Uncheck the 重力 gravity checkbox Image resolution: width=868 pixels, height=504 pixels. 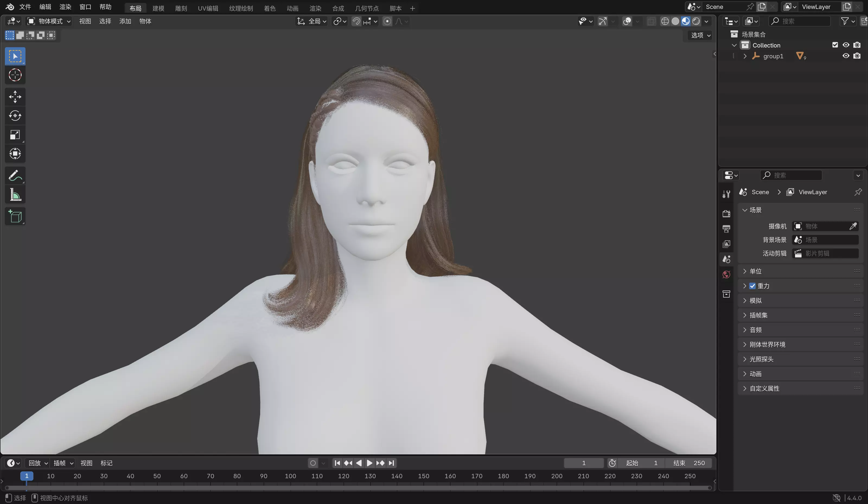point(752,286)
